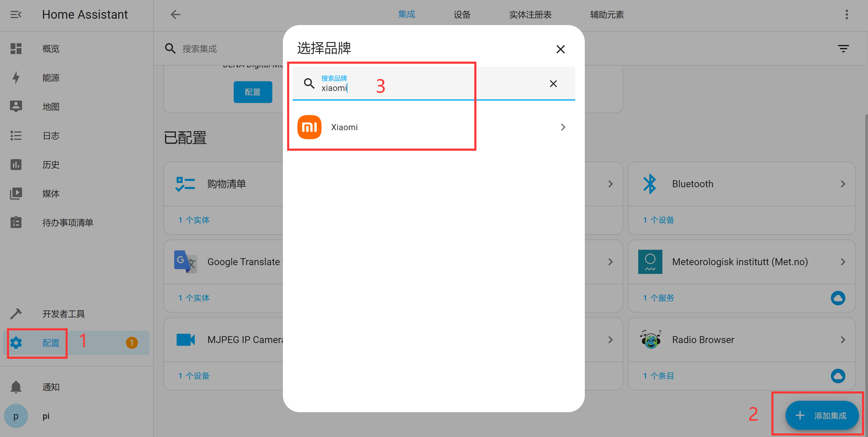Viewport: 868px width, 437px height.
Task: Click the Met.no logo icon
Action: 650,262
